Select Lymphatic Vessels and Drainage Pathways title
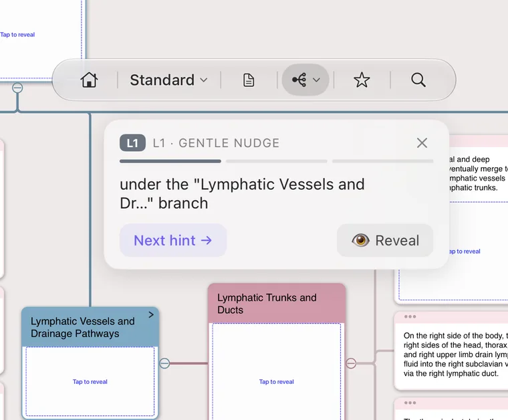This screenshot has height=420, width=508. (83, 327)
